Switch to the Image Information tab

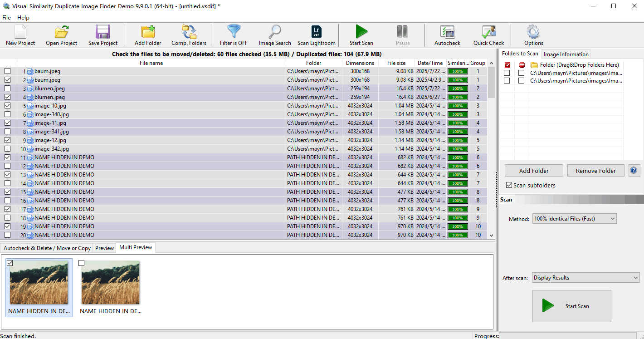click(x=566, y=54)
